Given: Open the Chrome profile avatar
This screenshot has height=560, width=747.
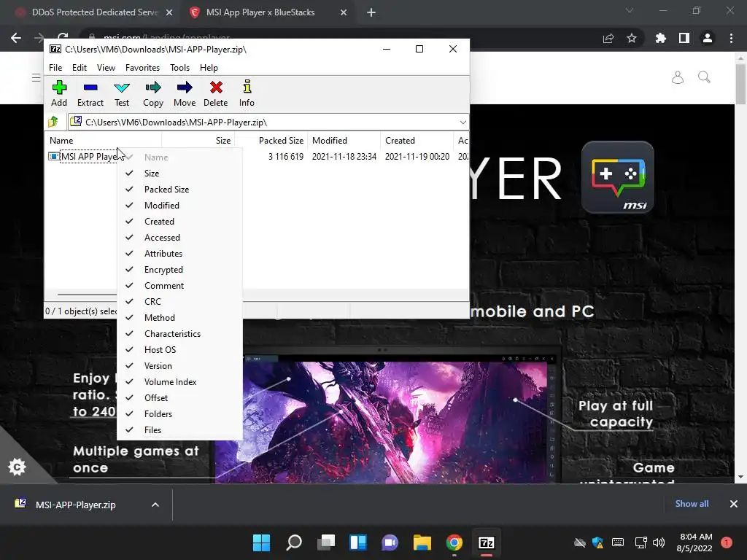Looking at the screenshot, I should 708,38.
